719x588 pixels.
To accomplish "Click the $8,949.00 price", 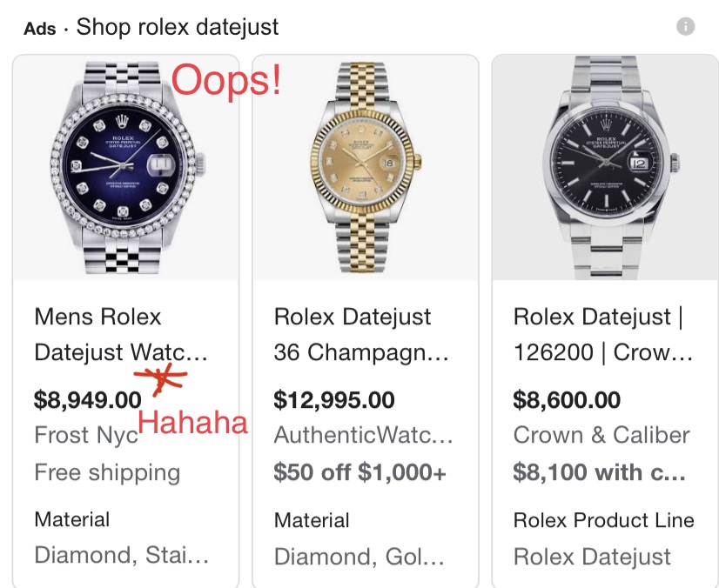I will pyautogui.click(x=88, y=399).
